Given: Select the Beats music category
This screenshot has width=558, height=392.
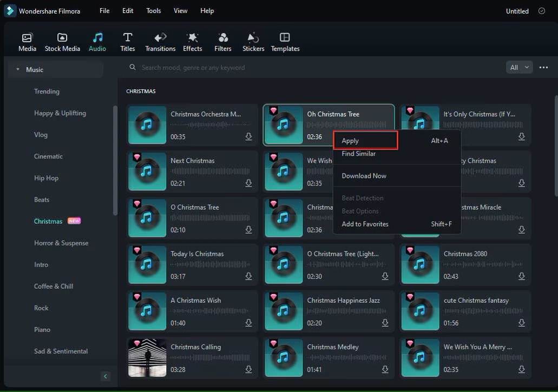Looking at the screenshot, I should pyautogui.click(x=41, y=200).
